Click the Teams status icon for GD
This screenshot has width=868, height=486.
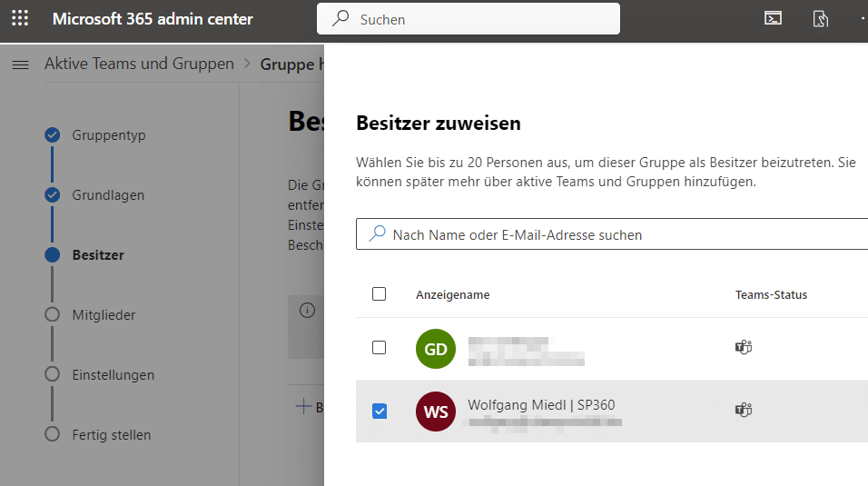coord(744,347)
